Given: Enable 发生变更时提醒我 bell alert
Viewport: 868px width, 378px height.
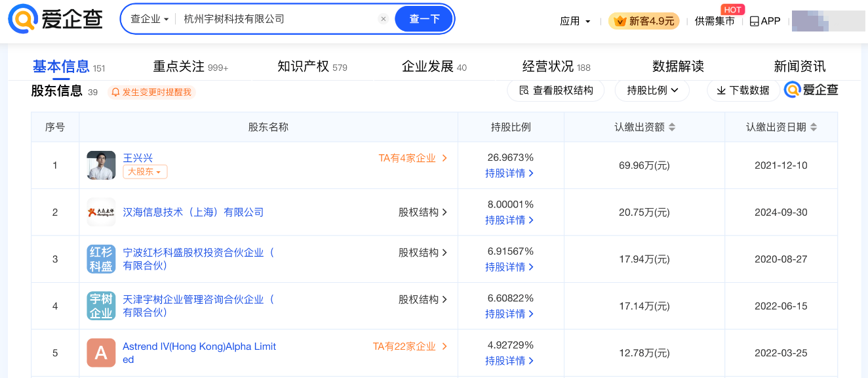Looking at the screenshot, I should click(151, 92).
